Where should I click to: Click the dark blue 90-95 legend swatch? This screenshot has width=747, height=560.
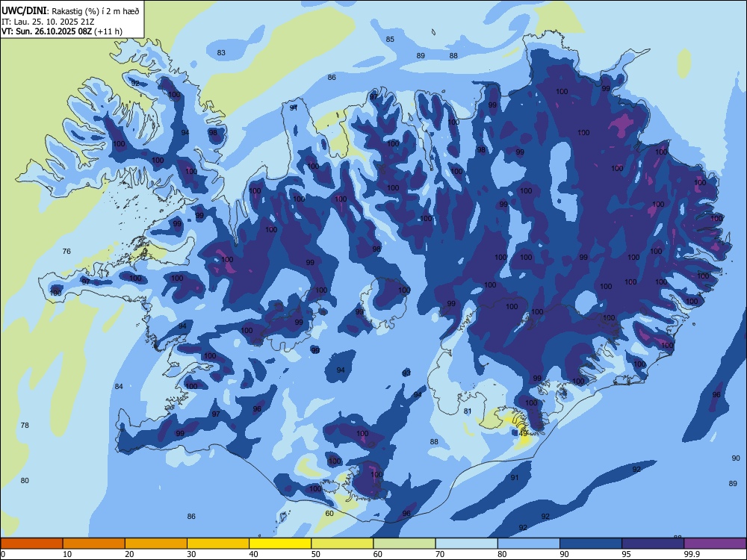point(591,544)
